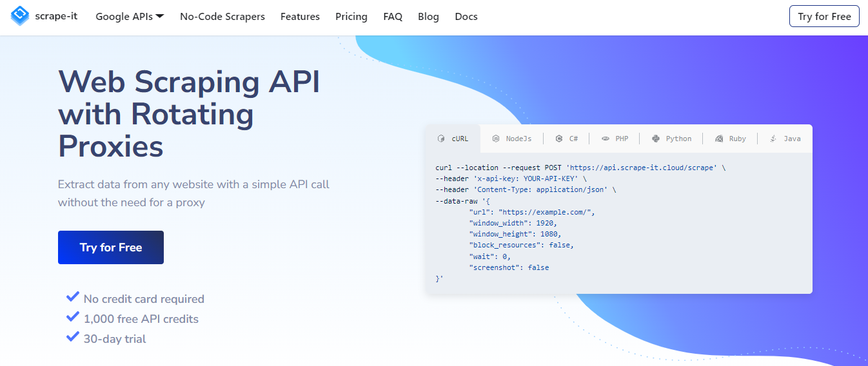Click the '30-day trial' text
This screenshot has width=868, height=366.
[115, 339]
